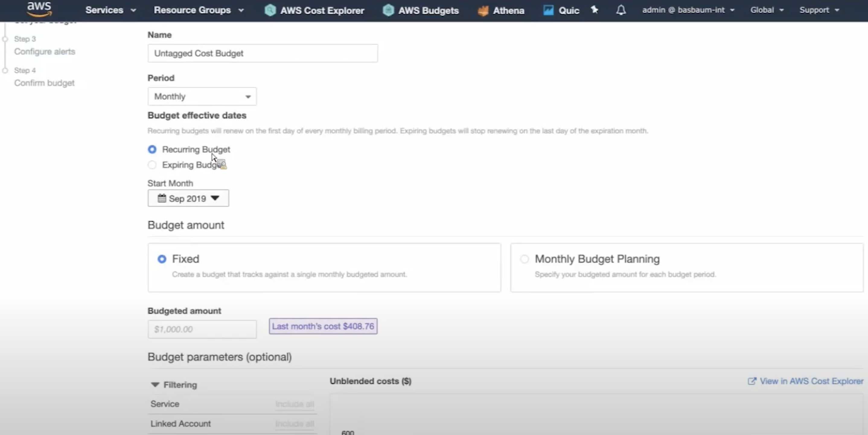868x435 pixels.
Task: Click calendar icon in Start Month
Action: 162,198
